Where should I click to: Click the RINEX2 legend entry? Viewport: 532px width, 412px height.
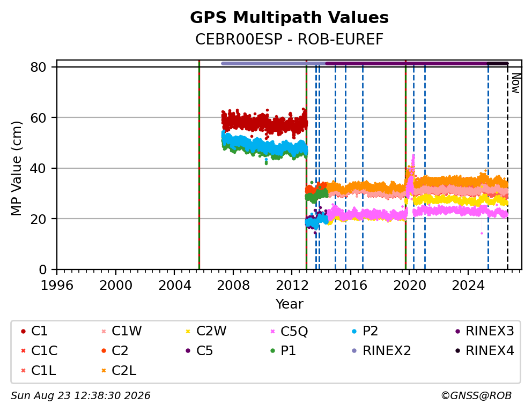pyautogui.click(x=381, y=351)
